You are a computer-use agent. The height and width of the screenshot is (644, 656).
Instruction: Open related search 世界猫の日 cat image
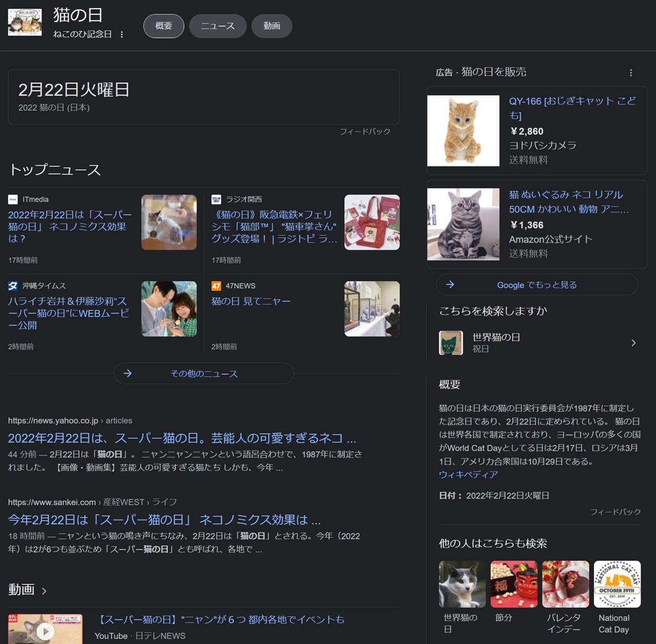[462, 584]
